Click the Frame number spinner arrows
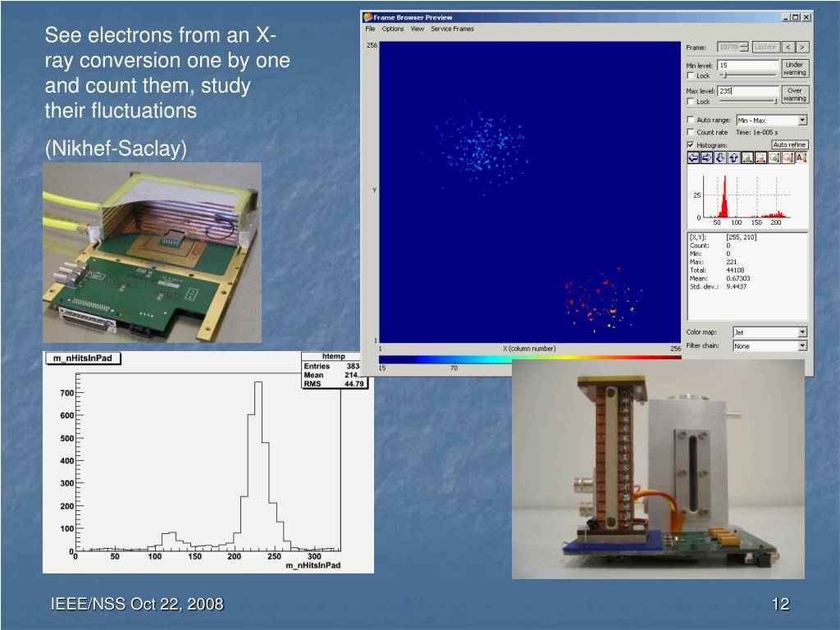The height and width of the screenshot is (630, 840). point(745,47)
